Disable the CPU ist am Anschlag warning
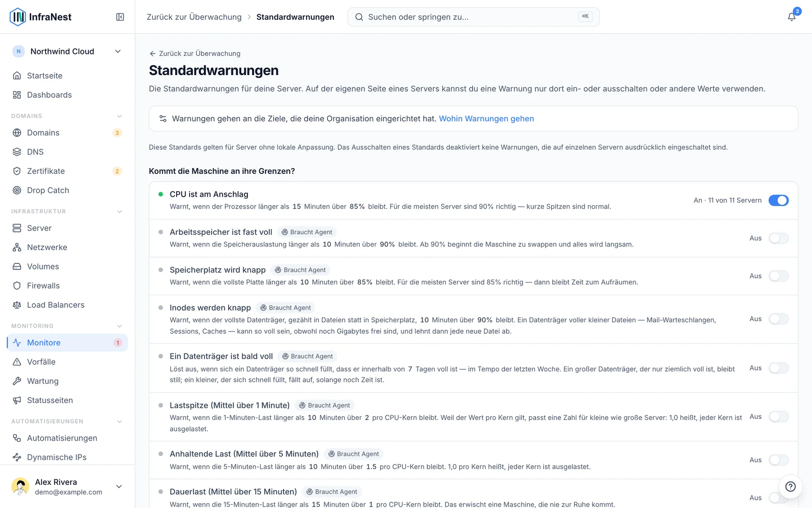 click(x=778, y=200)
